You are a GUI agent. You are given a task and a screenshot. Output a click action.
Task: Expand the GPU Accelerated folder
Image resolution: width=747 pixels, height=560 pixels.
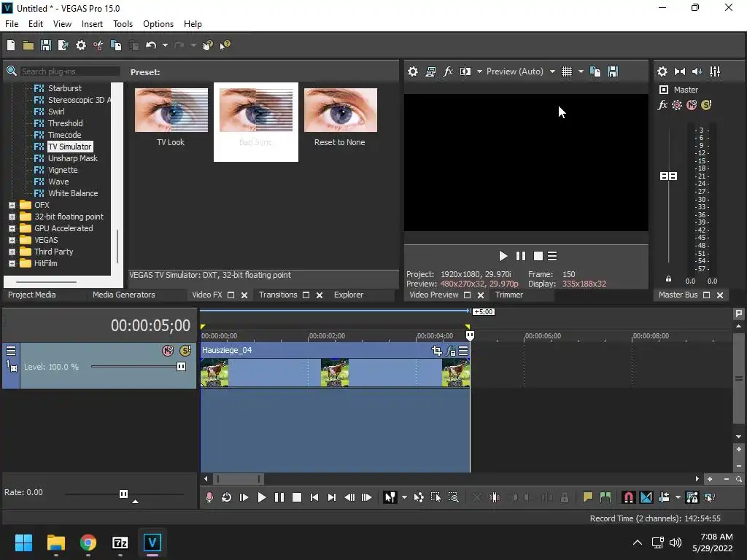pyautogui.click(x=12, y=228)
